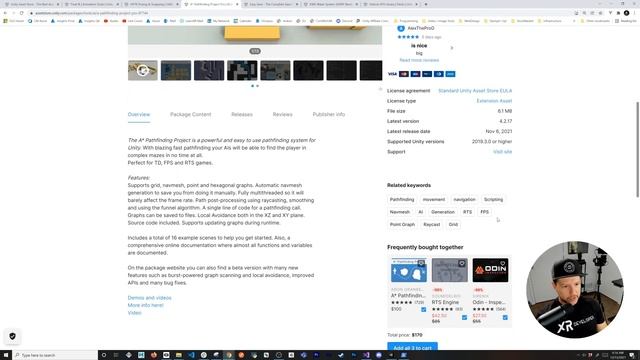Screen dimensions: 640x360
Task: Open the browser profile avatar
Action: [x=627, y=13]
